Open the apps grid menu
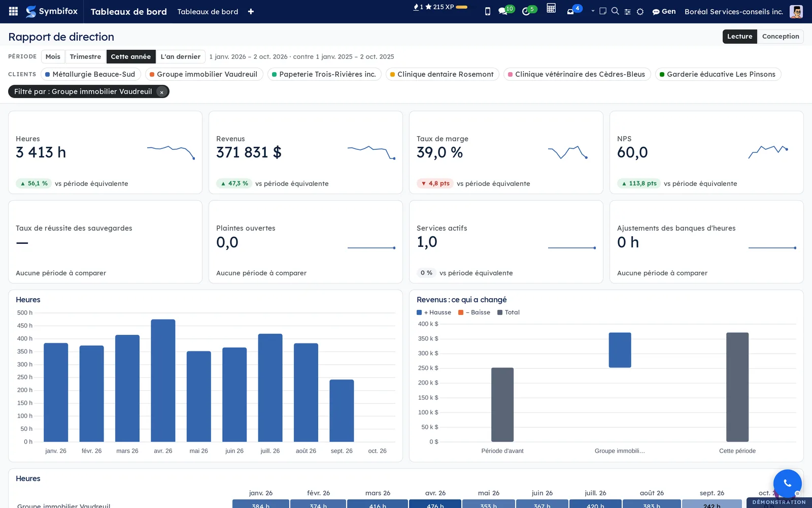Screen dimensions: 812x508 (14, 11)
